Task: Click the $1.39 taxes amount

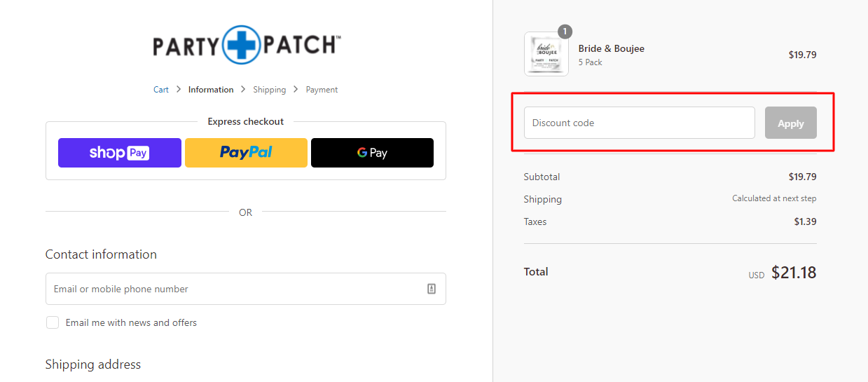Action: click(805, 221)
